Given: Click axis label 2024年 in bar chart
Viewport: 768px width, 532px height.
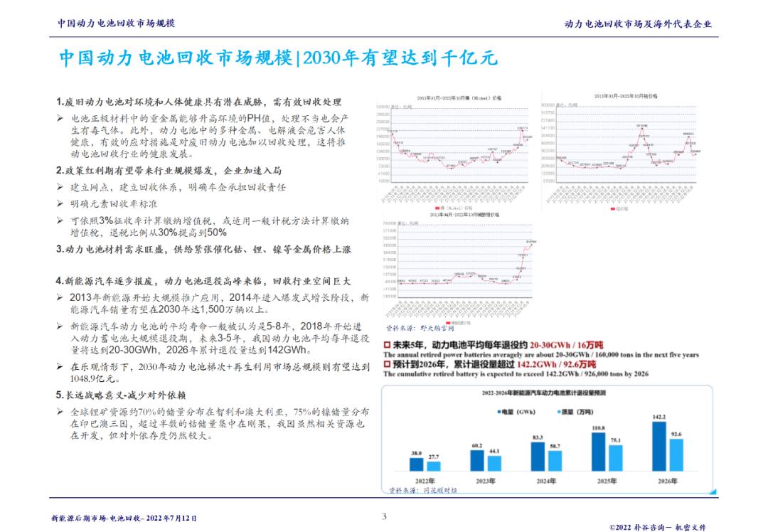Looking at the screenshot, I should click(546, 481).
